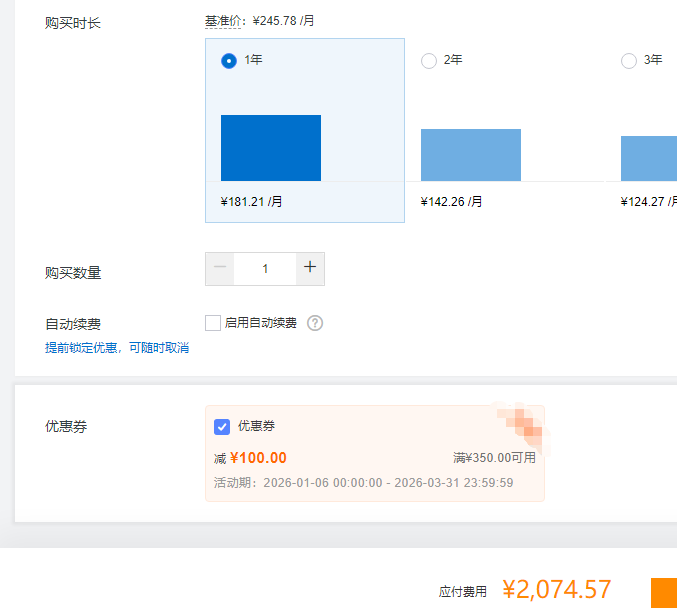Click the ¥124.27 /月 price label
Viewport: 677px width, 608px height.
tap(648, 202)
